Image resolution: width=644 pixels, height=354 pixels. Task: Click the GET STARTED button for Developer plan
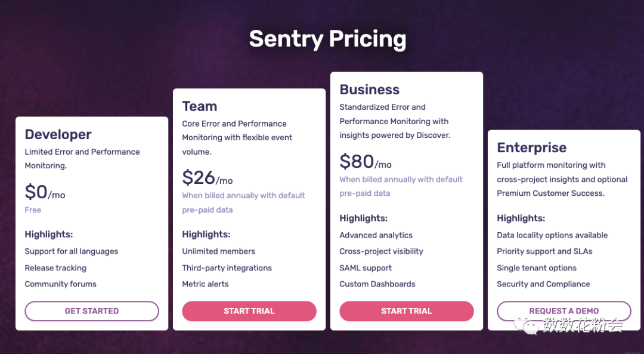[91, 311]
